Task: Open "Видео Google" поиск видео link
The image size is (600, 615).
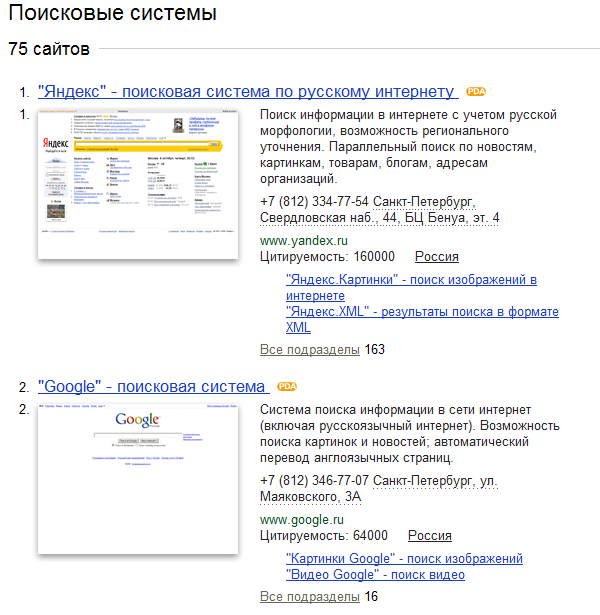Action: click(375, 575)
